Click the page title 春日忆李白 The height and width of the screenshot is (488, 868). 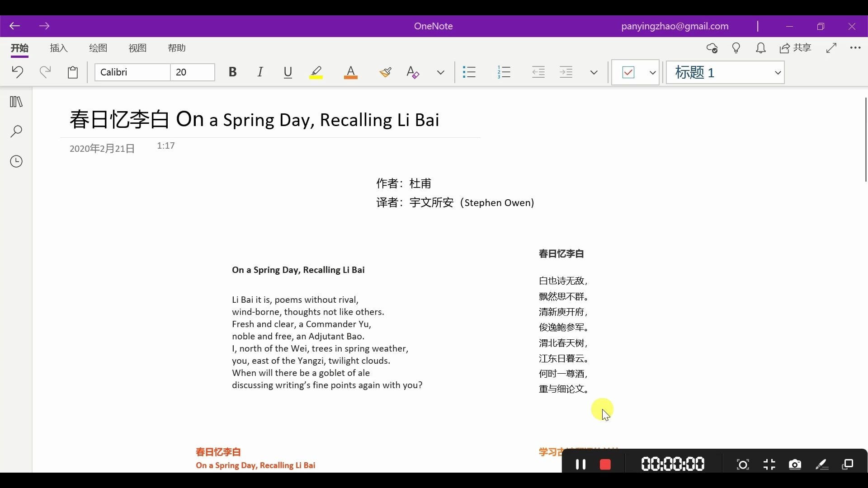click(x=255, y=120)
